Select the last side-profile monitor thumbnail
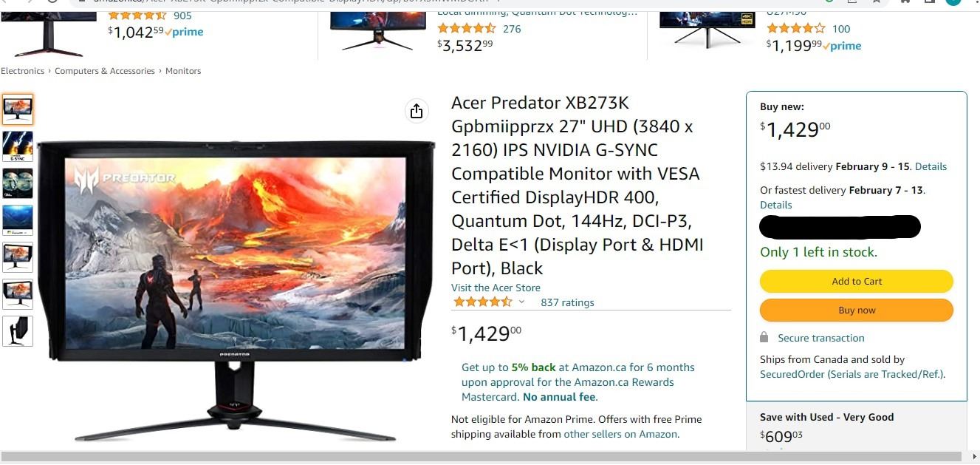The image size is (980, 465). (x=18, y=331)
